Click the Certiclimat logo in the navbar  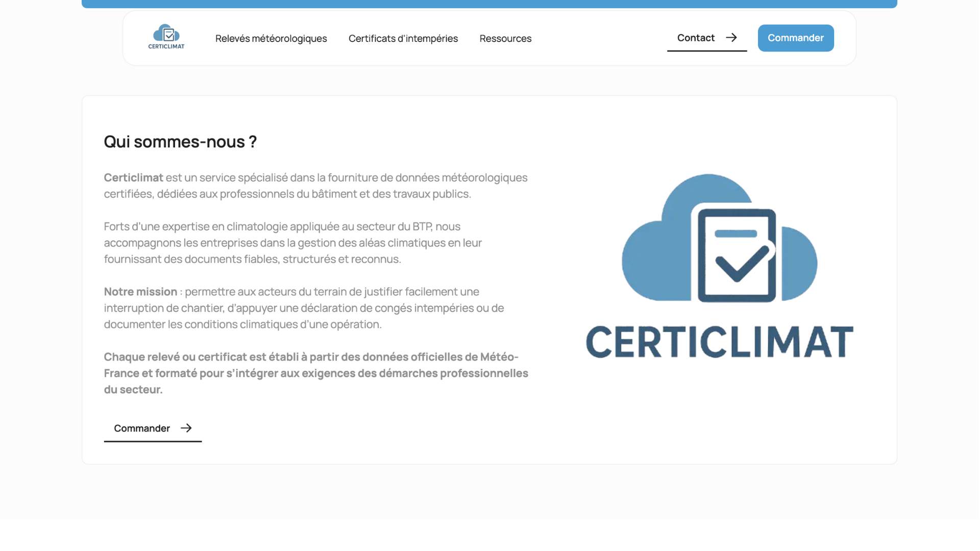pos(166,37)
